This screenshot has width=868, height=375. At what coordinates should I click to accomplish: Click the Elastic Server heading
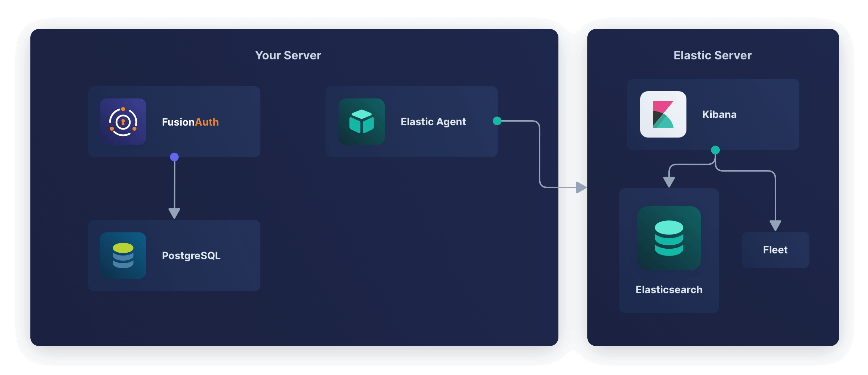(713, 55)
